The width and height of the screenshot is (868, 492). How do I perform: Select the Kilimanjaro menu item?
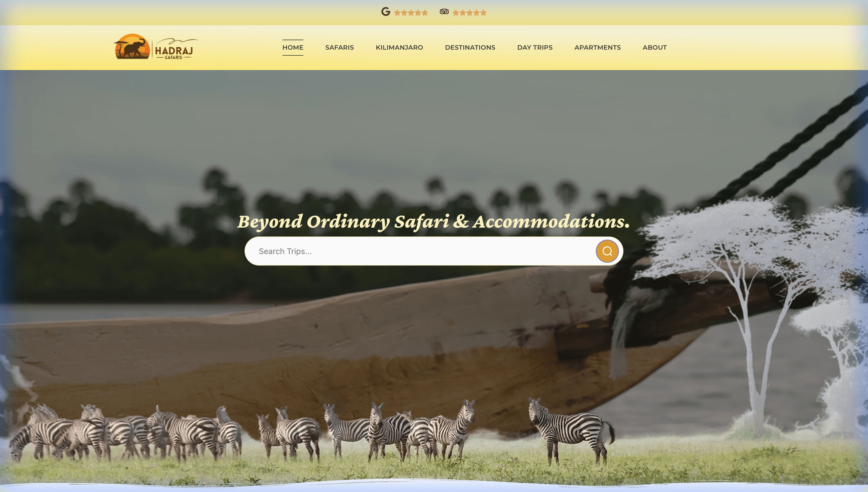click(400, 48)
